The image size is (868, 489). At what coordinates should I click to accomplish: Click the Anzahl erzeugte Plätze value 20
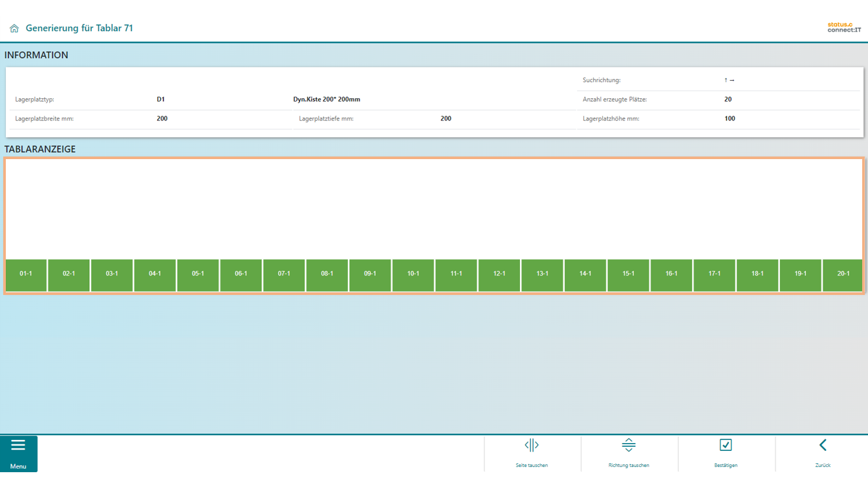(728, 100)
